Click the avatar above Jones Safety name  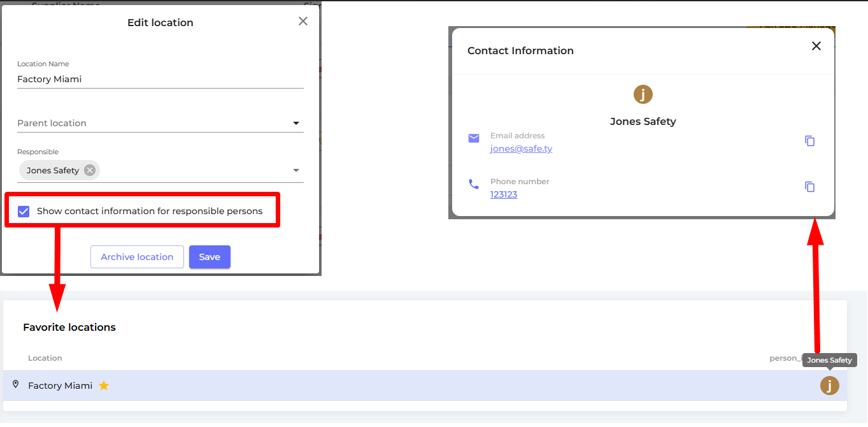(643, 95)
